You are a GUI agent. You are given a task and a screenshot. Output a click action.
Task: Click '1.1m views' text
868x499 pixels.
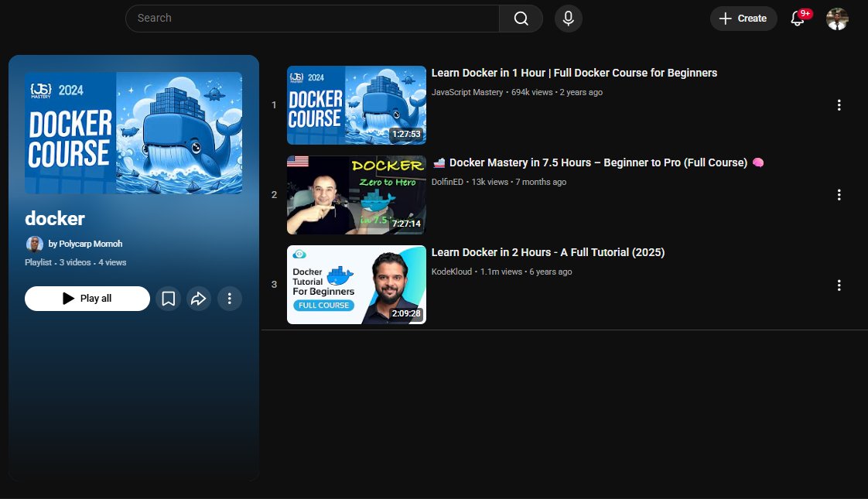pyautogui.click(x=501, y=272)
